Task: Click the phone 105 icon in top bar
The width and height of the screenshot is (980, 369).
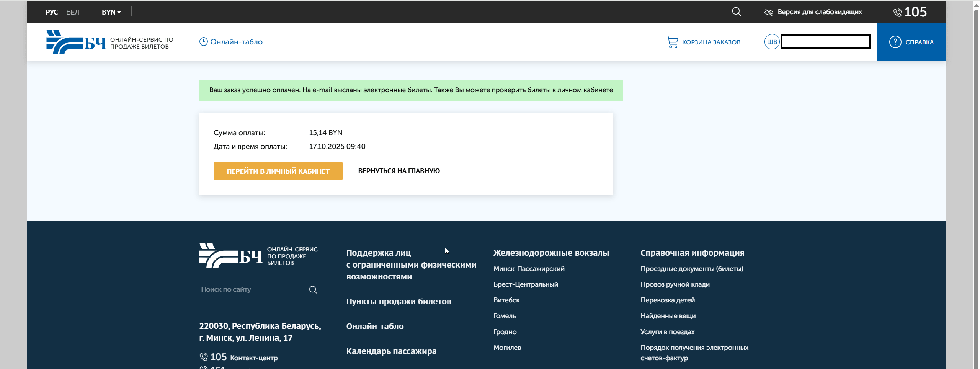Action: 897,13
